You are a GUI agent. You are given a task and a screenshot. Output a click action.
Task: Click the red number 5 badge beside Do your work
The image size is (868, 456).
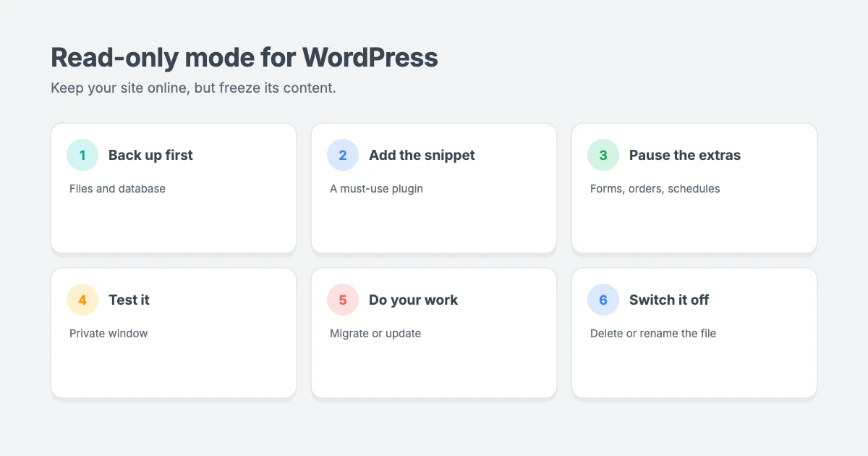point(343,300)
